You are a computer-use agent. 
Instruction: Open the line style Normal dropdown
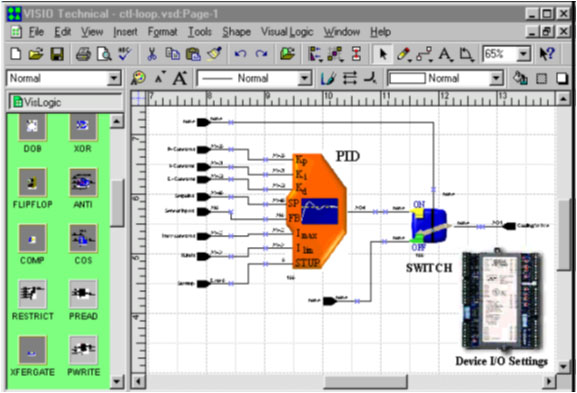pos(304,78)
